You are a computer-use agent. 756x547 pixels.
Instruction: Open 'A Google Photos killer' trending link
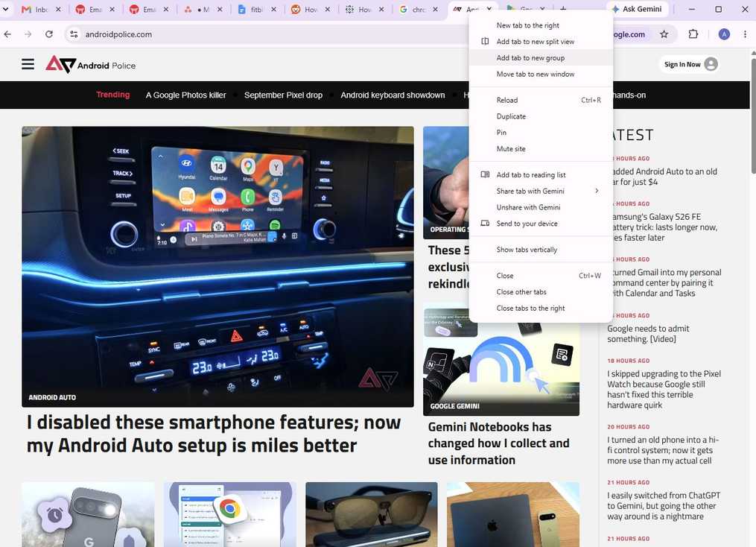pyautogui.click(x=185, y=95)
